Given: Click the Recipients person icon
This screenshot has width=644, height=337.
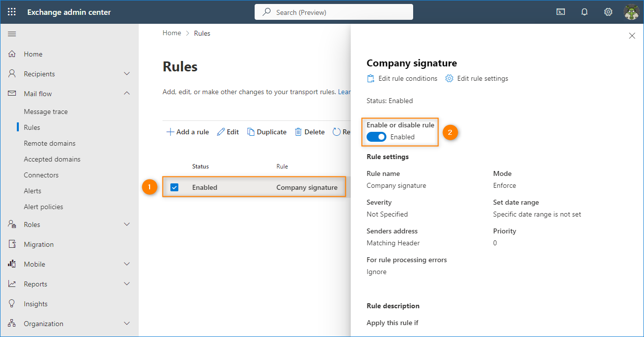Looking at the screenshot, I should [12, 74].
